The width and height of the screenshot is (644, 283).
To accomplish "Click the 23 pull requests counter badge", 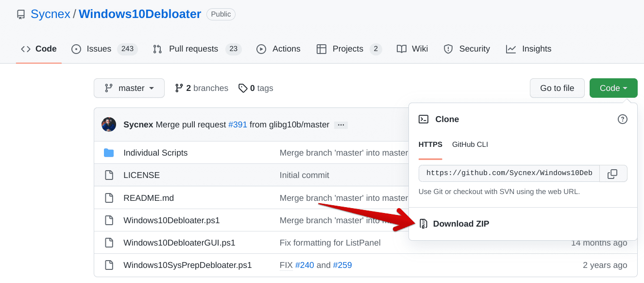I will pyautogui.click(x=234, y=49).
